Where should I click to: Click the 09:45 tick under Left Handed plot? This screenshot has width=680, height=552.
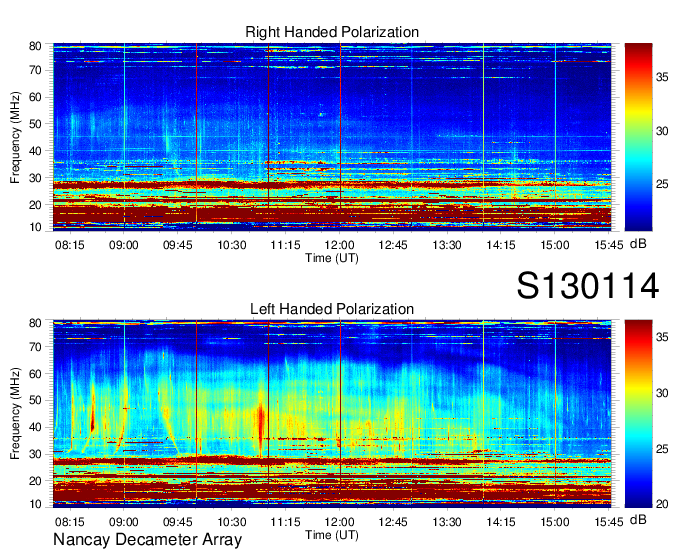(x=178, y=521)
